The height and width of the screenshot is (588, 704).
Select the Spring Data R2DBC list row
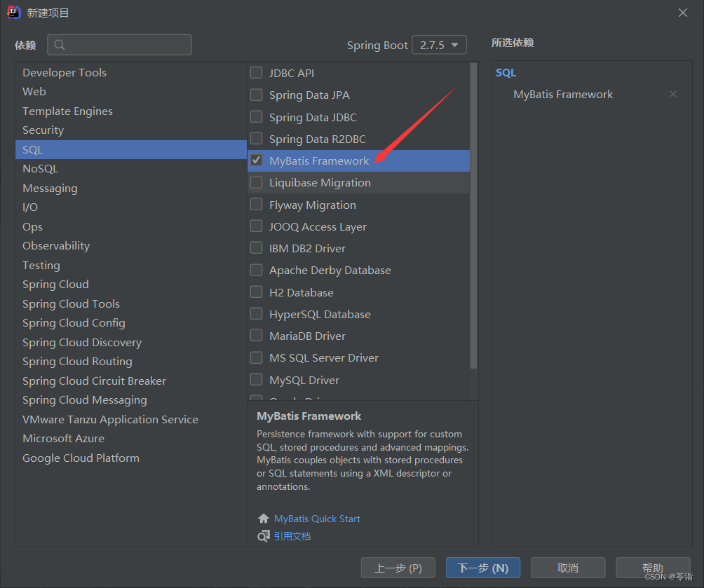click(358, 139)
